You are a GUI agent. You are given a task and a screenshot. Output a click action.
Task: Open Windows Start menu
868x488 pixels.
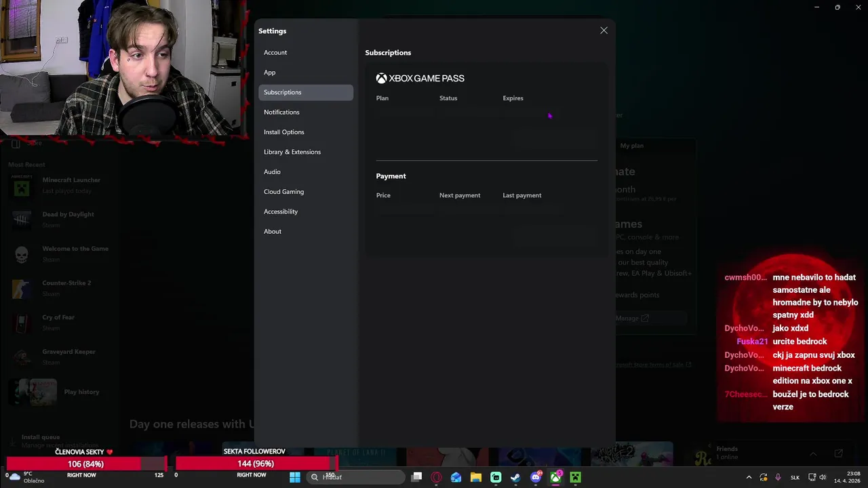(x=295, y=477)
